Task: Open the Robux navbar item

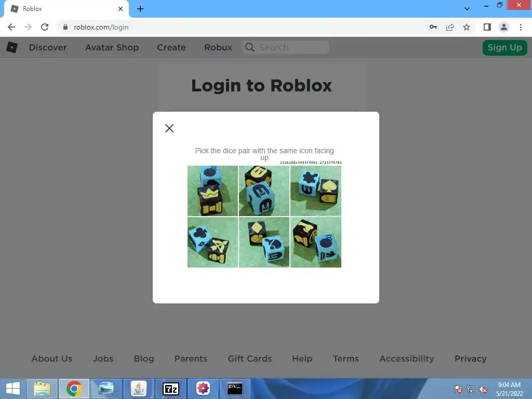Action: click(x=218, y=47)
